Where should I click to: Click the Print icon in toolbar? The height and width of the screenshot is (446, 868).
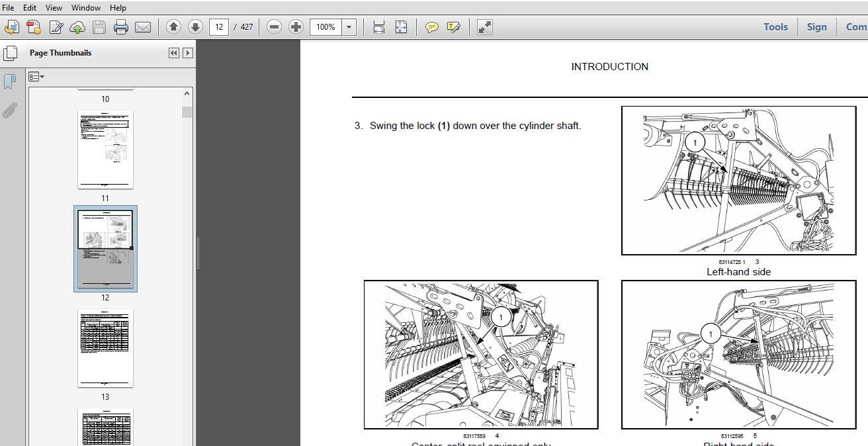coord(120,27)
